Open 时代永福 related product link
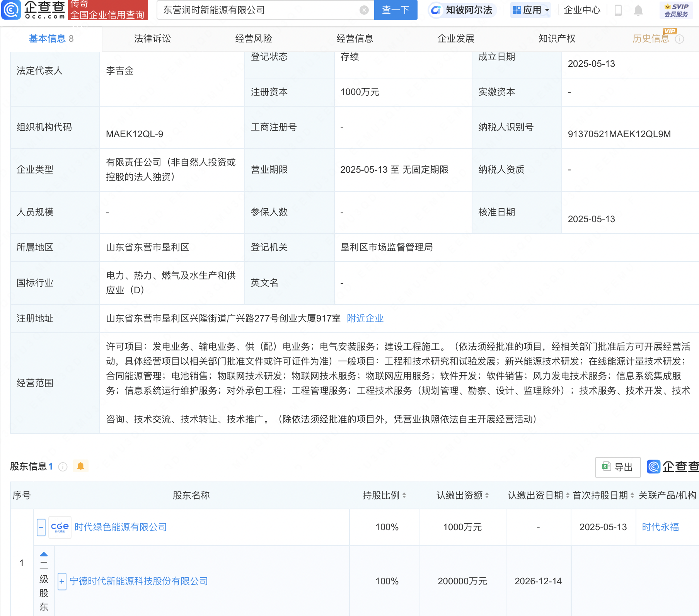The image size is (699, 616). [660, 527]
